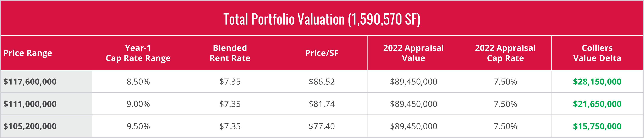Image resolution: width=644 pixels, height=138 pixels.
Task: Click the $117,600,000 price cell
Action: click(x=30, y=81)
